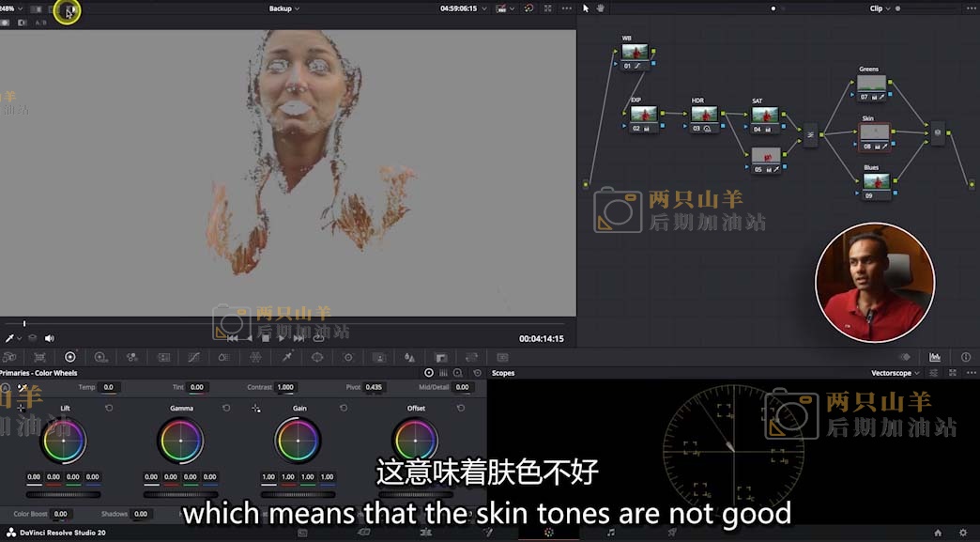Expand the Clip mode dropdown in node editor
The height and width of the screenshot is (542, 980).
click(x=880, y=8)
